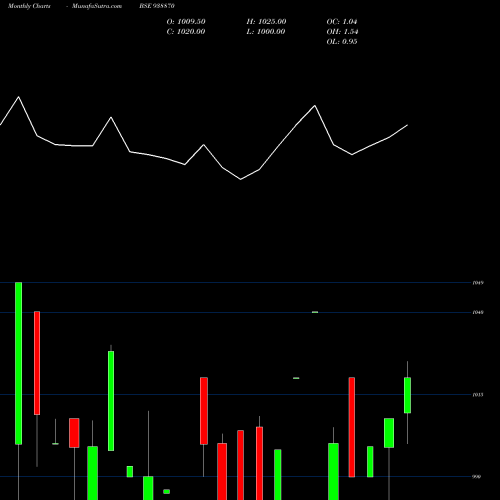Click the '990' price axis label

click(477, 477)
